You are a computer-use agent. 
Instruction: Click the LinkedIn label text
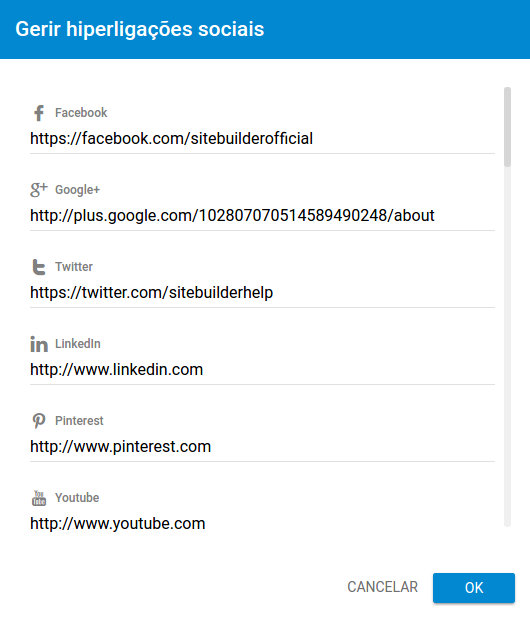click(78, 344)
